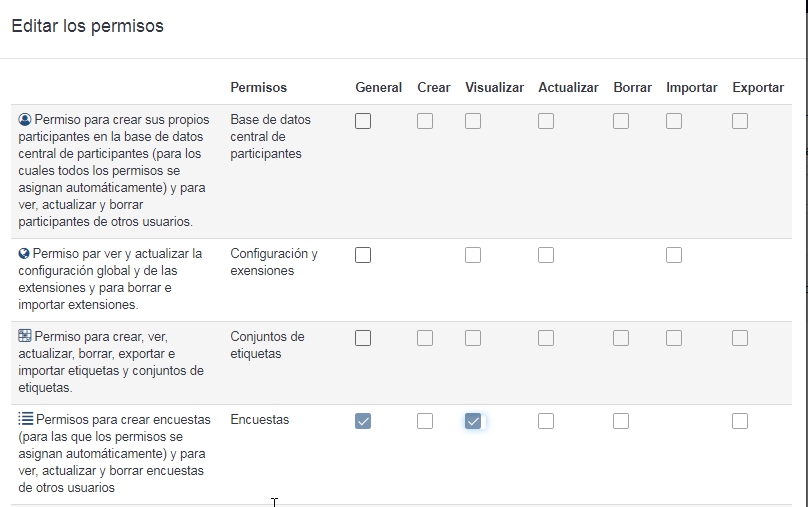Image resolution: width=808 pixels, height=507 pixels.
Task: Enable Actualizar for Conjuntos de etiquetas
Action: pos(546,338)
